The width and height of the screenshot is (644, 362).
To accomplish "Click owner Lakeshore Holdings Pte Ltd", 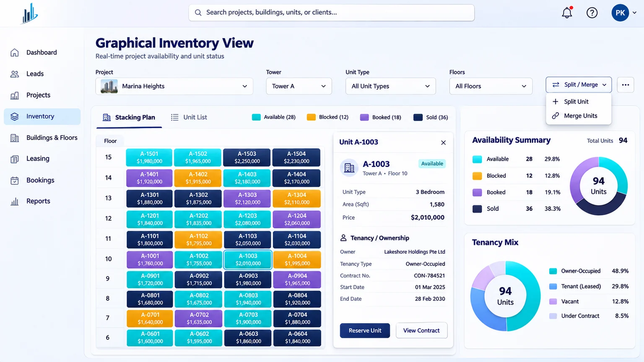I will 415,252.
